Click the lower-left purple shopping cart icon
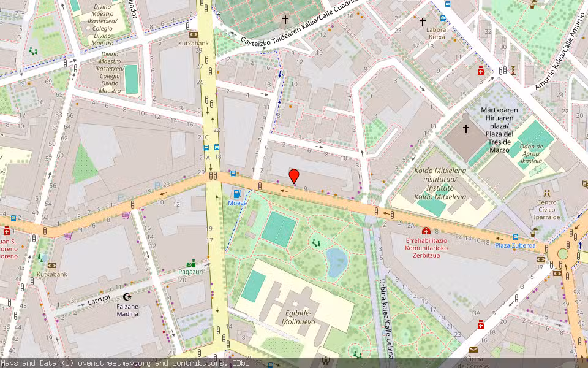 point(68,236)
